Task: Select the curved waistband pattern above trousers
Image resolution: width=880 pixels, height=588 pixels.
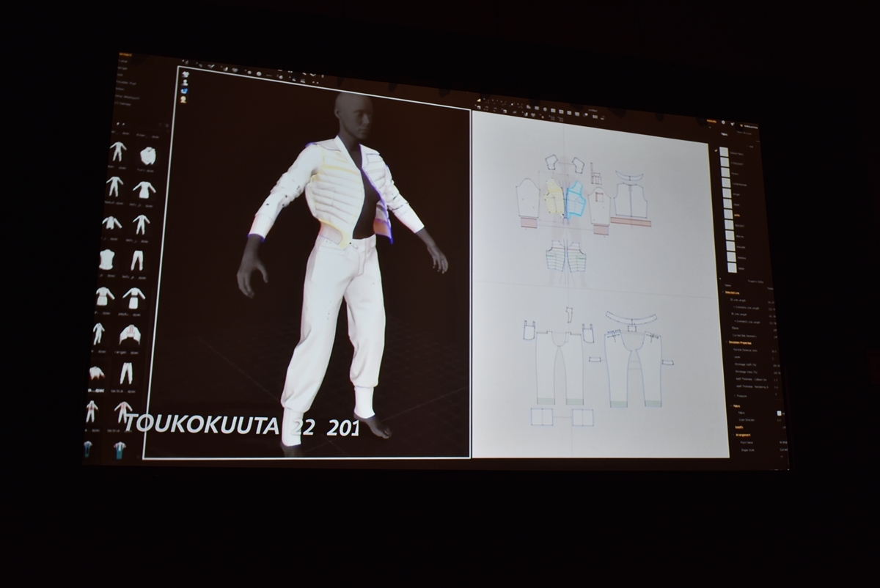Action: pyautogui.click(x=631, y=318)
